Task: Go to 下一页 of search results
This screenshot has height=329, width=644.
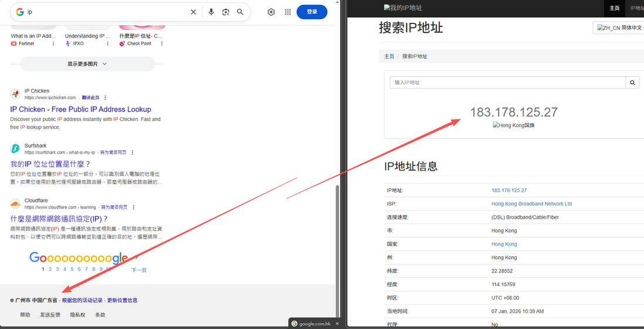Action: coord(138,270)
